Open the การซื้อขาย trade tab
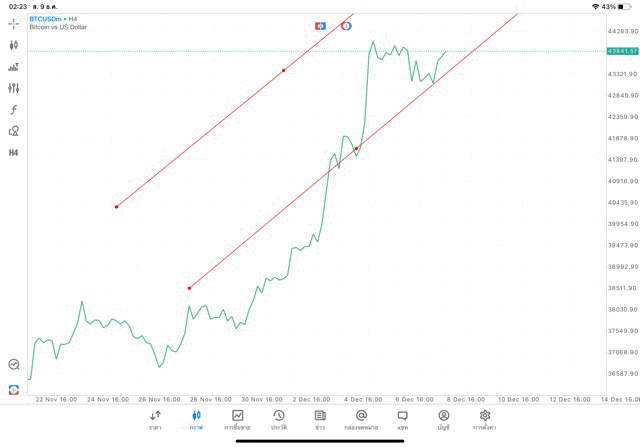Screen dimensions: 640x447 238,419
